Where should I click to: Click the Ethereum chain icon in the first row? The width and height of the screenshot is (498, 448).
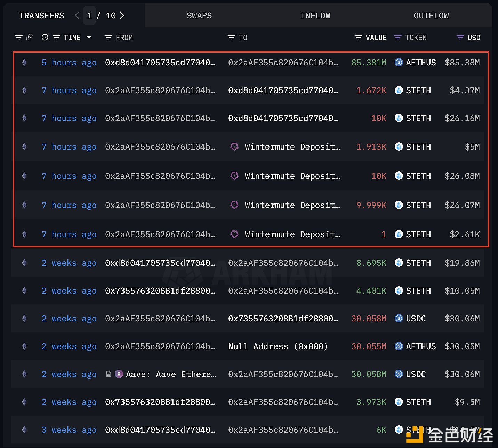coord(24,63)
